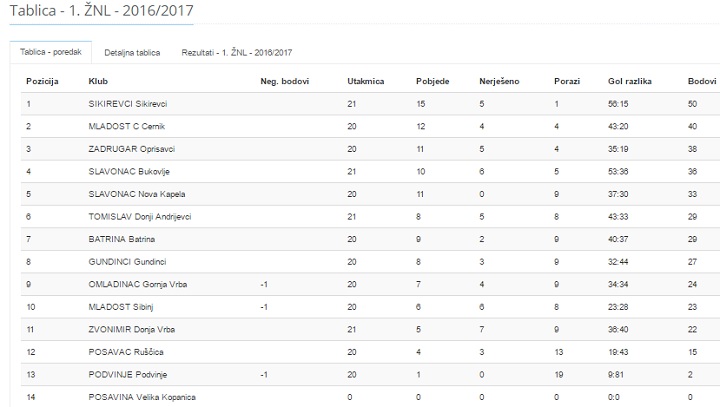720x407 pixels.
Task: Open the Tablica - poredak tab
Action: point(51,52)
